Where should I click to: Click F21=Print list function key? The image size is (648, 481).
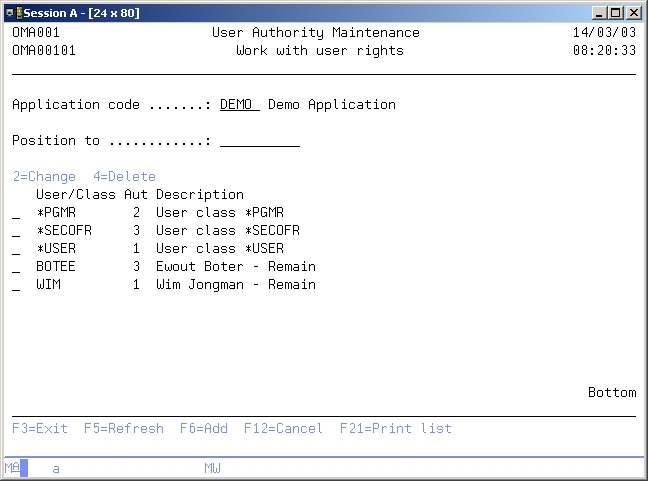(x=395, y=429)
